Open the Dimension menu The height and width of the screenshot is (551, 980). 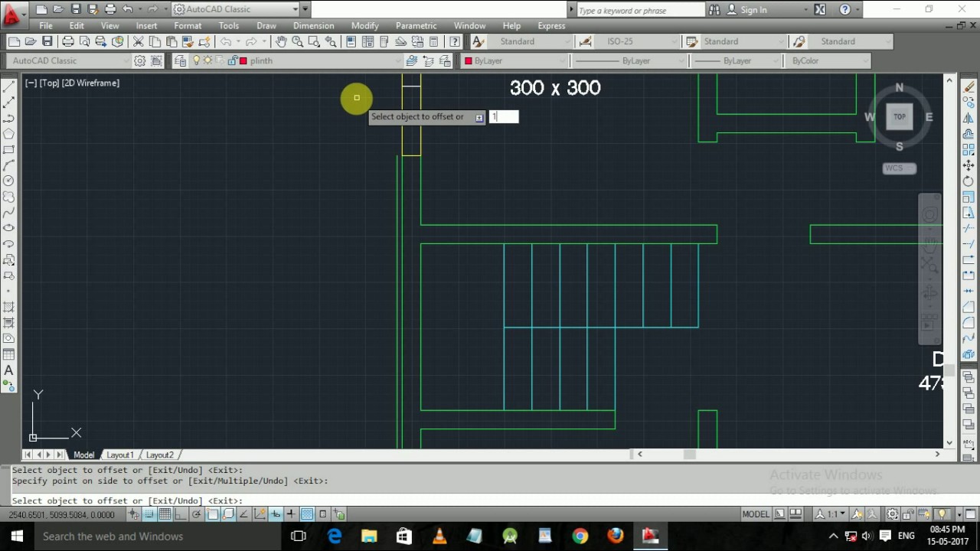point(313,25)
